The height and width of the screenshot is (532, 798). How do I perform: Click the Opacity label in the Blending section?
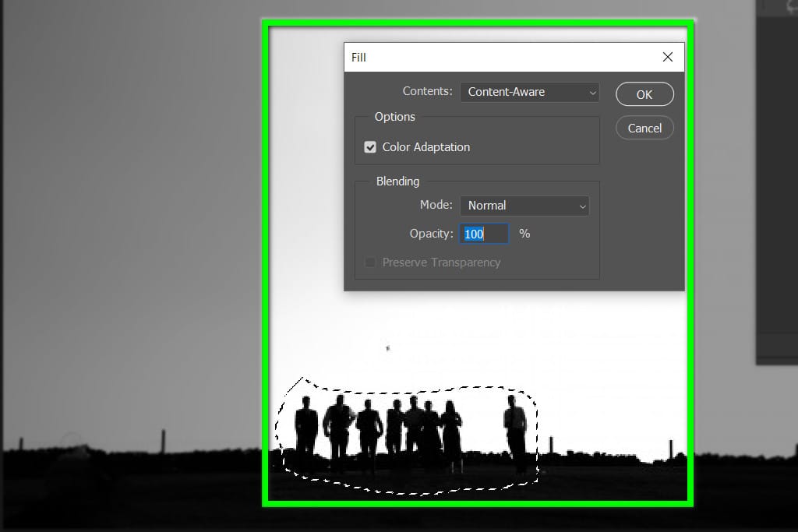(x=431, y=234)
